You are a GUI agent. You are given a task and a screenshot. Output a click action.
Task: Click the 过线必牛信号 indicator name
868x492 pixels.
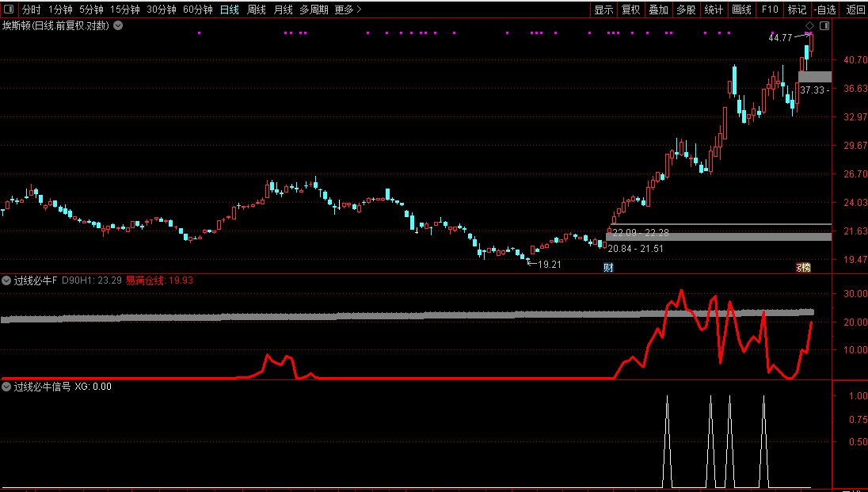coord(42,387)
